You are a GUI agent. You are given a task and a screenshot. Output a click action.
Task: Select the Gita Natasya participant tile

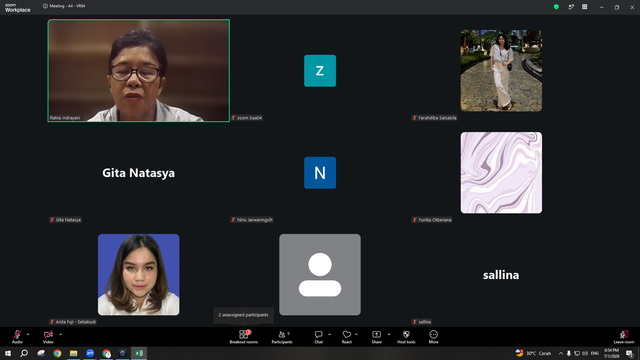coord(139,173)
